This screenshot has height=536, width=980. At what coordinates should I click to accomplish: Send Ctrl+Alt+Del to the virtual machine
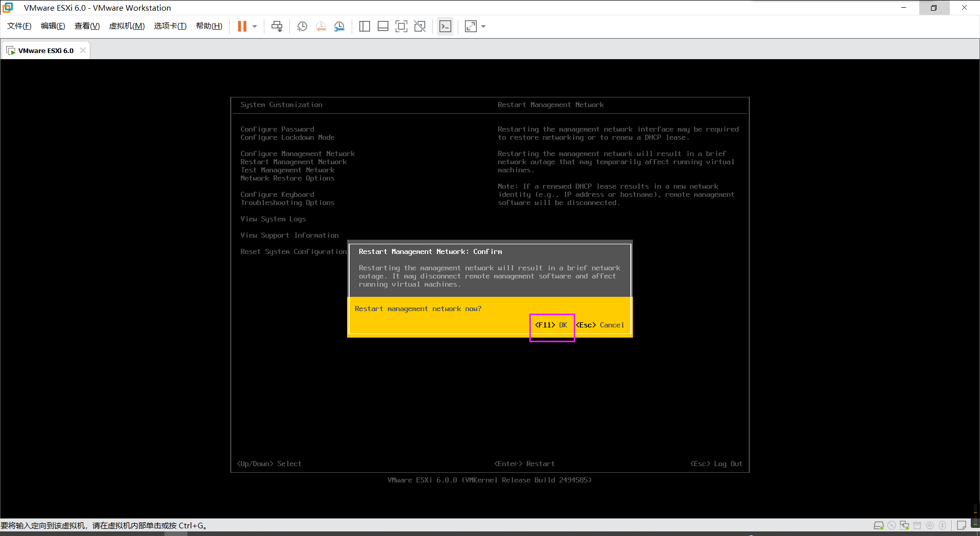(277, 27)
